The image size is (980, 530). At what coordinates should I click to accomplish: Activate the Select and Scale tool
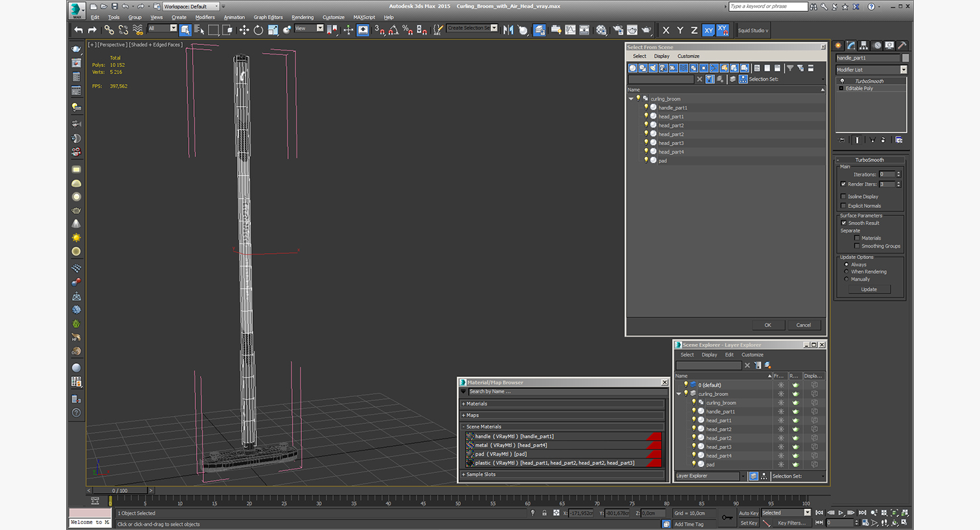tap(272, 30)
